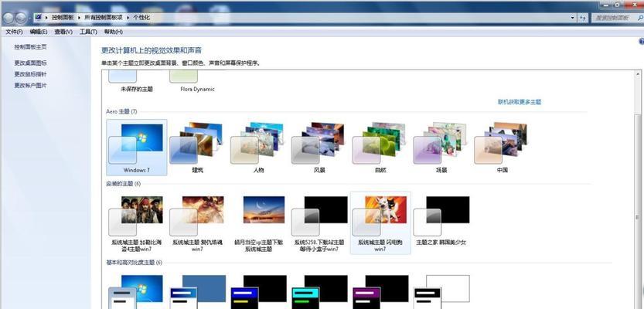Screen dimensions: 644x309
Task: Choose the solid blue Windows Classic theme
Action: tap(198, 292)
